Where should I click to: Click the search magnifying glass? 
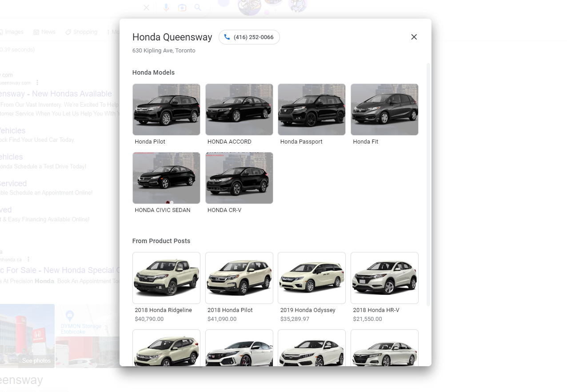click(x=197, y=8)
